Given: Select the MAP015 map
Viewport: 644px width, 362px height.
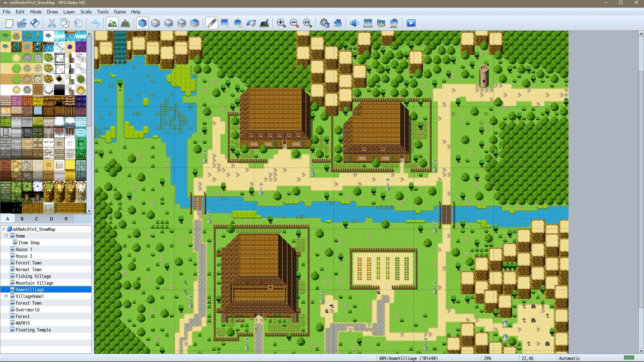Looking at the screenshot, I should (x=22, y=323).
